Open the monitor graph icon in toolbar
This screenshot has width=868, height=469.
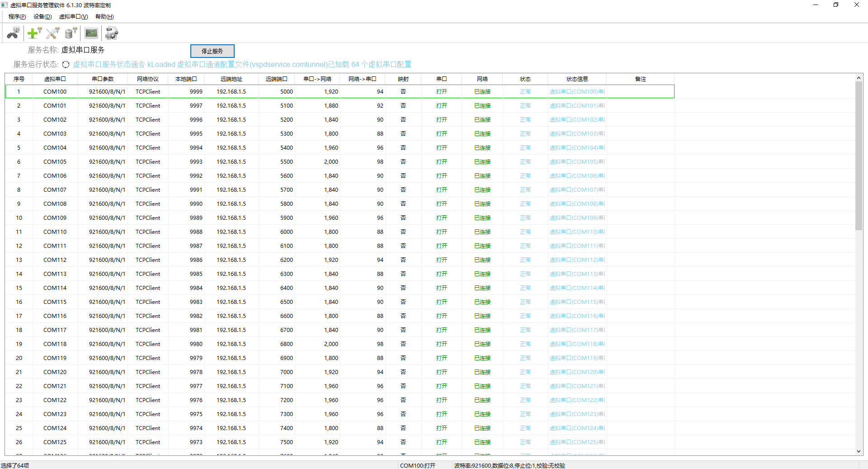click(91, 33)
